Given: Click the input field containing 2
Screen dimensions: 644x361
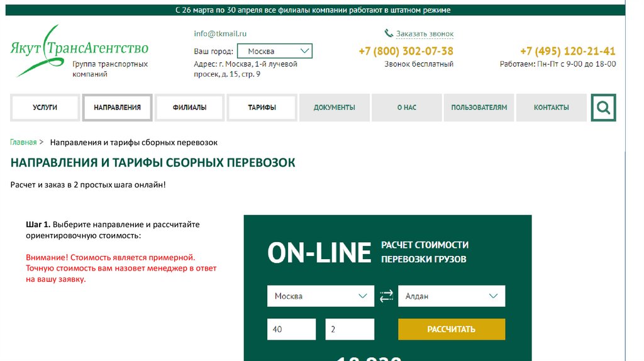Looking at the screenshot, I should [349, 329].
